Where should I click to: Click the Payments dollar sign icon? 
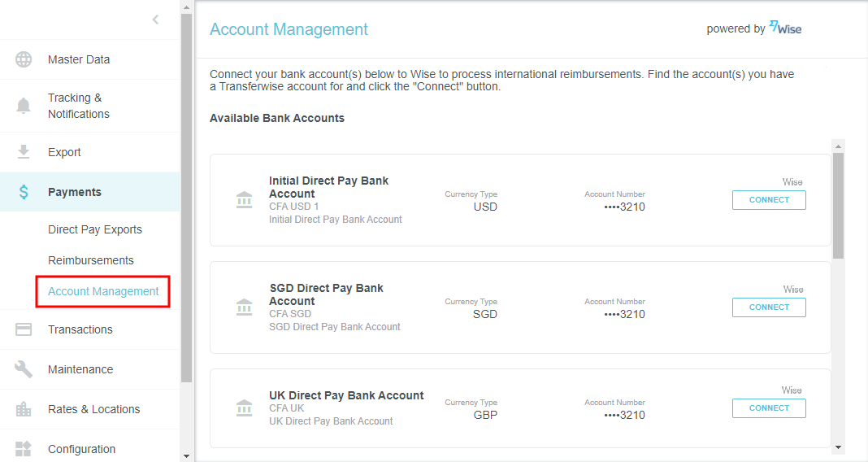click(24, 192)
